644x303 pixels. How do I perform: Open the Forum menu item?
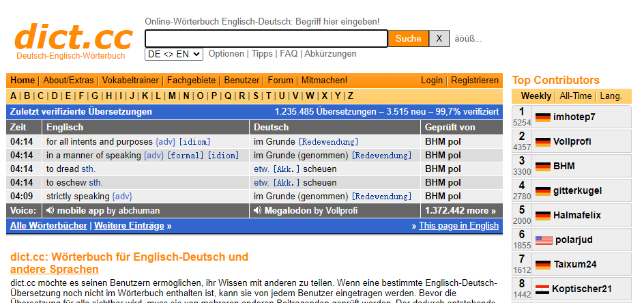pyautogui.click(x=280, y=80)
